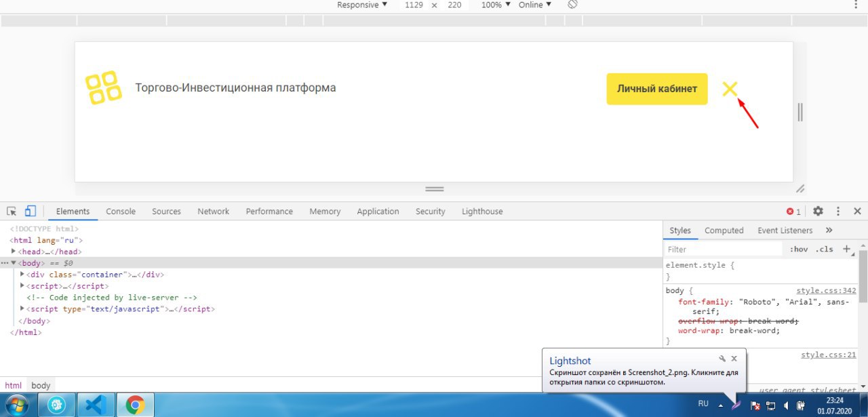The width and height of the screenshot is (868, 417).
Task: Activate the inspect element picker
Action: pyautogui.click(x=12, y=212)
